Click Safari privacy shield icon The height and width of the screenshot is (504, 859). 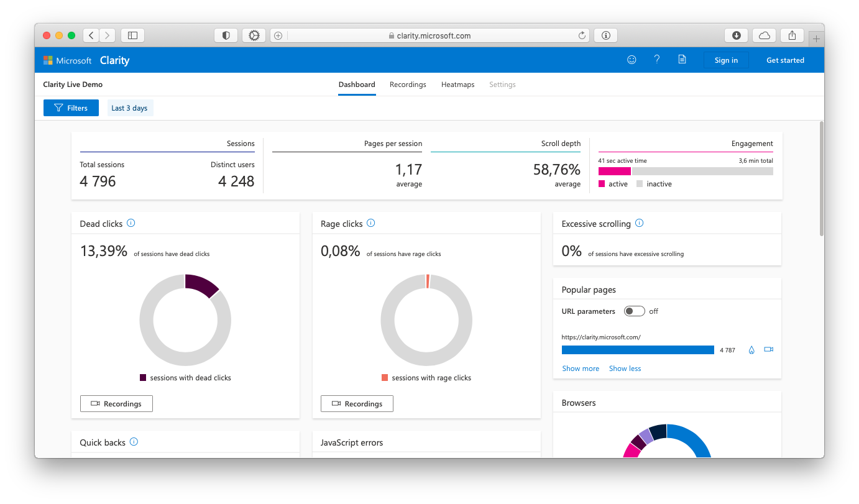coord(226,35)
